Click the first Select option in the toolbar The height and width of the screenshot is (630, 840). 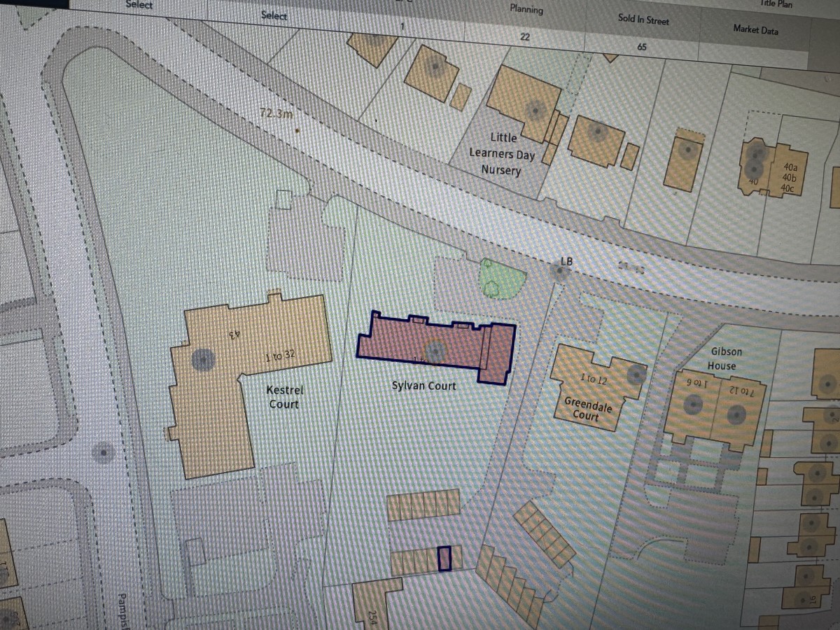pyautogui.click(x=139, y=5)
